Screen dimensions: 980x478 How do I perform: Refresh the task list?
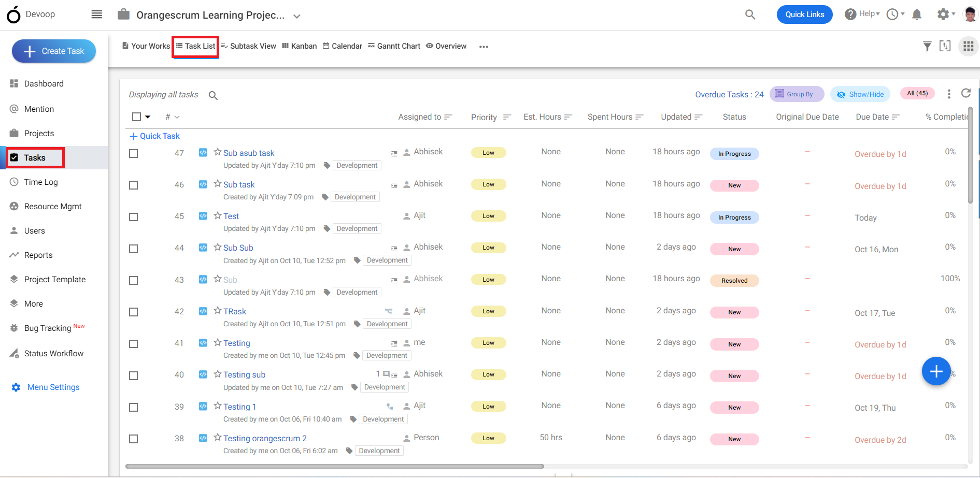pos(966,93)
